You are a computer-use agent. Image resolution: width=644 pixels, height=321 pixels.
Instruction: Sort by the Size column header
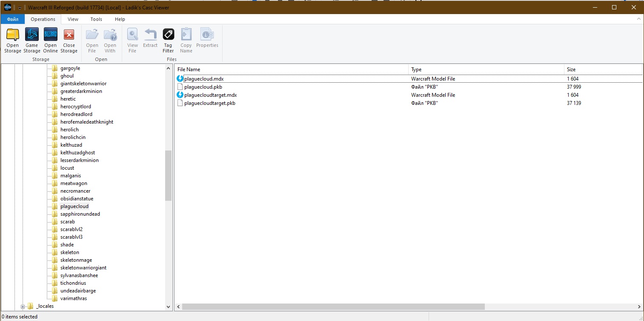point(603,69)
